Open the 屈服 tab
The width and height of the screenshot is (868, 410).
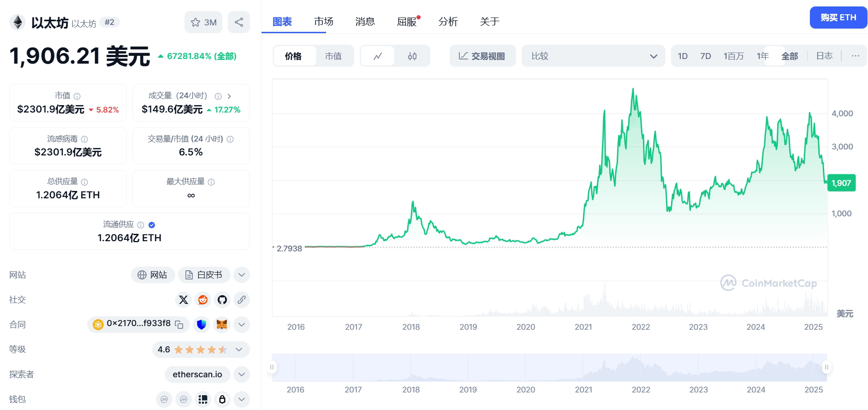[407, 22]
